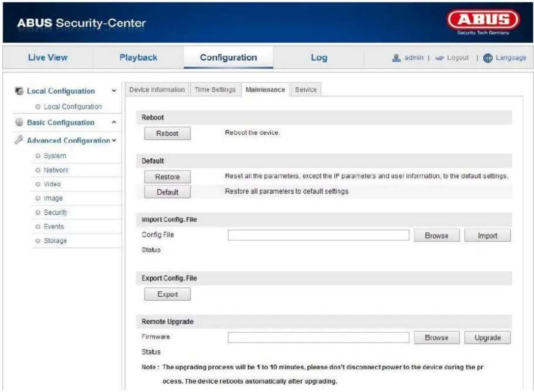
Task: Click the Advanced Configuration heading
Action: (x=69, y=140)
